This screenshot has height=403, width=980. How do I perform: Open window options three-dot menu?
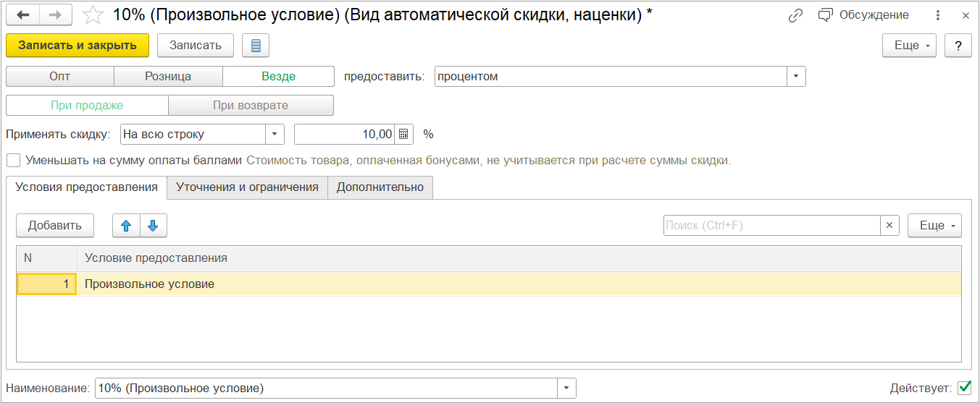click(x=938, y=15)
